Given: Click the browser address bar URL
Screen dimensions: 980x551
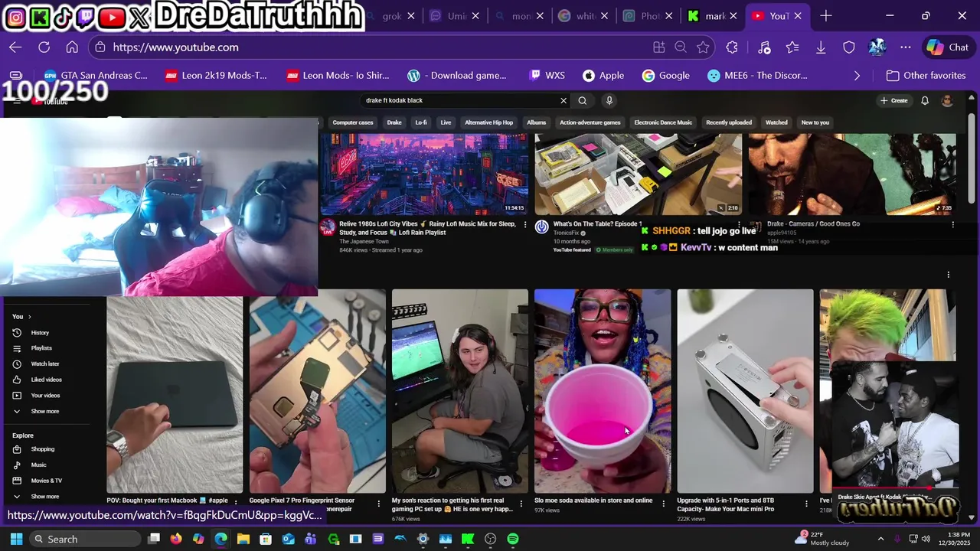Looking at the screenshot, I should [176, 47].
